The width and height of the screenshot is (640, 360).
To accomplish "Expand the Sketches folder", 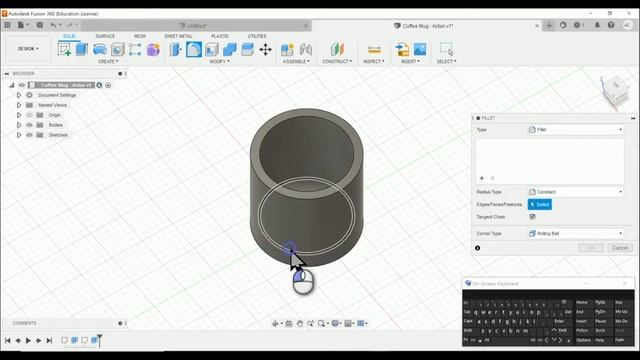I will pos(19,135).
